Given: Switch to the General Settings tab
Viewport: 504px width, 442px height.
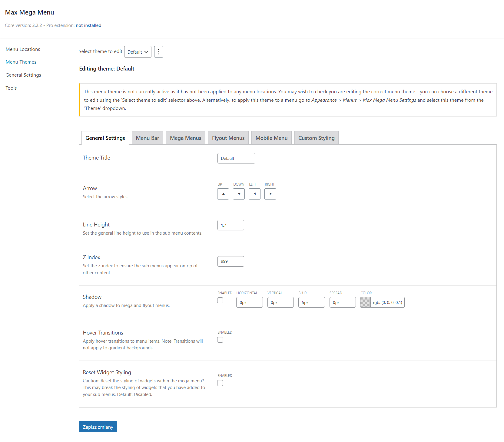Looking at the screenshot, I should [105, 138].
